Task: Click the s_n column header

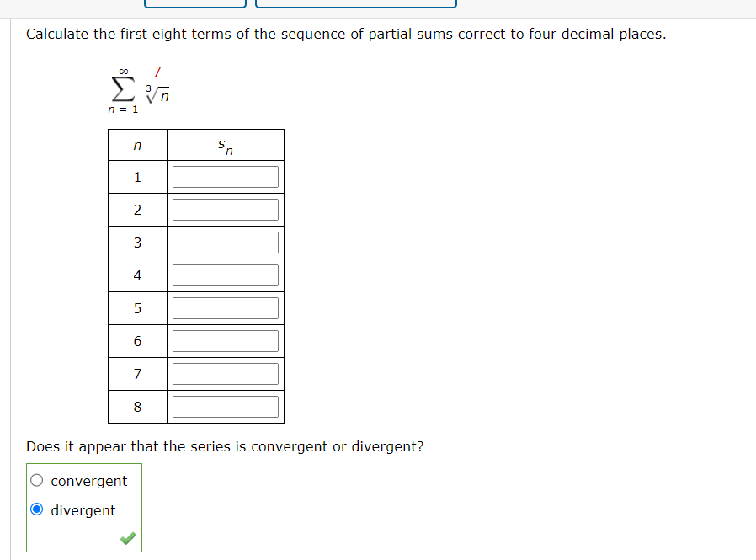Action: pos(225,144)
